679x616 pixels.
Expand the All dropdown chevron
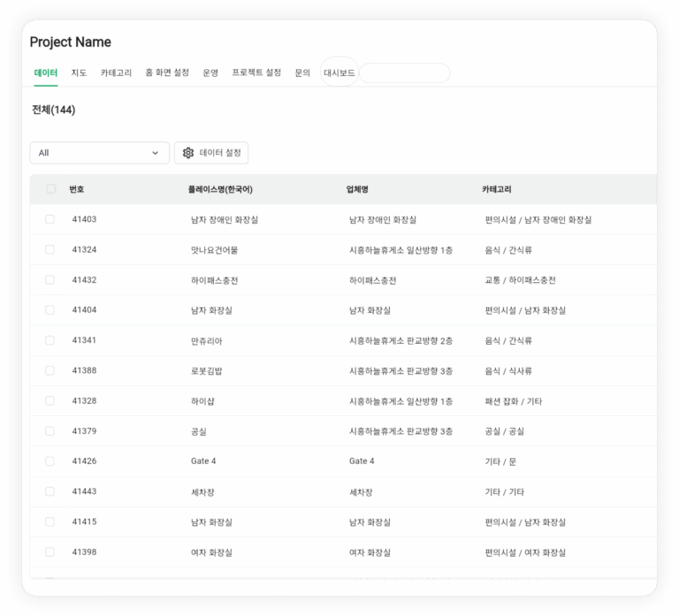(155, 153)
